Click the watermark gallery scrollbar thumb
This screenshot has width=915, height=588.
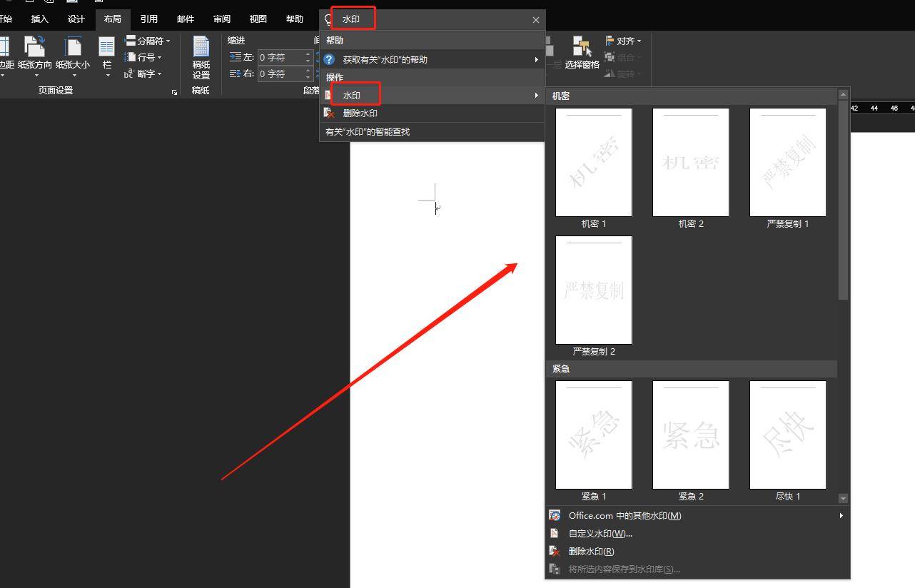843,200
